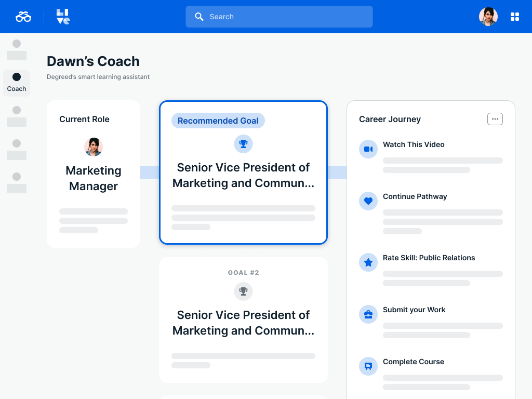Click the Dawn's Coach page title
532x399 pixels.
coord(94,61)
